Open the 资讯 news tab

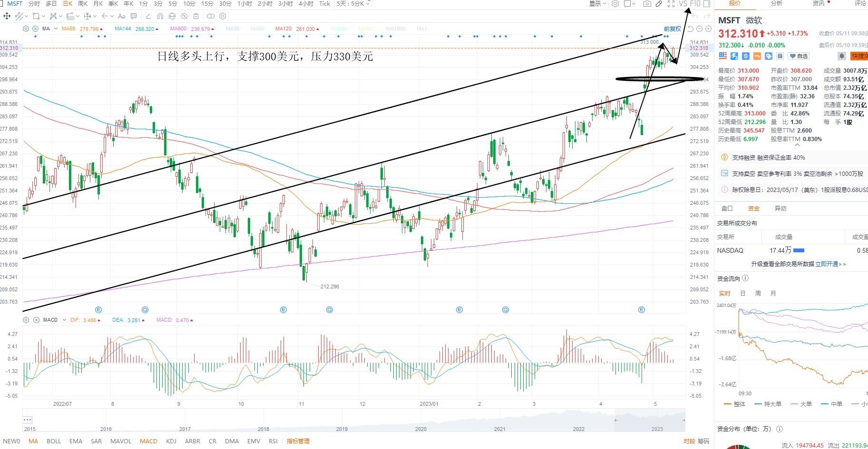(819, 3)
